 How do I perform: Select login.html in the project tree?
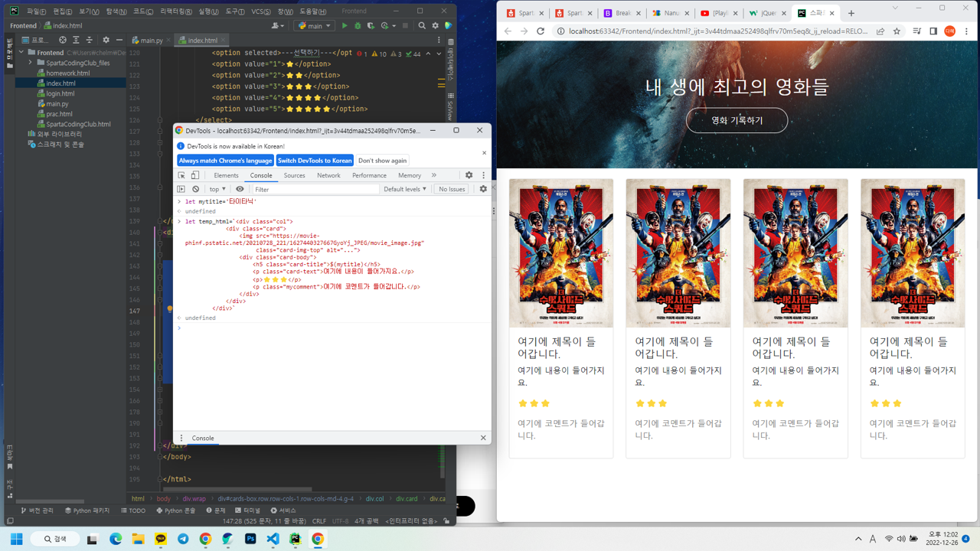60,93
